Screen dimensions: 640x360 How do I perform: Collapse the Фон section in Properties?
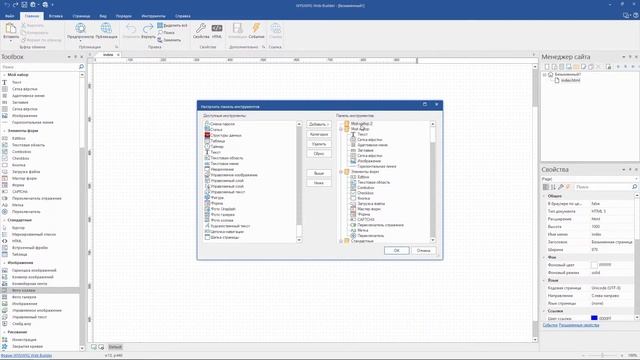(544, 257)
